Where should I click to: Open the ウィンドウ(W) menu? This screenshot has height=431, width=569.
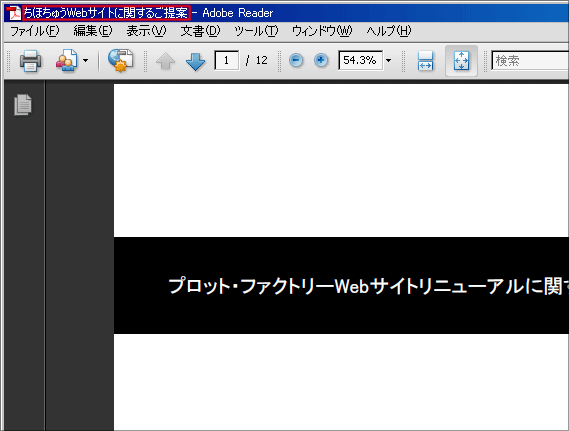(322, 31)
